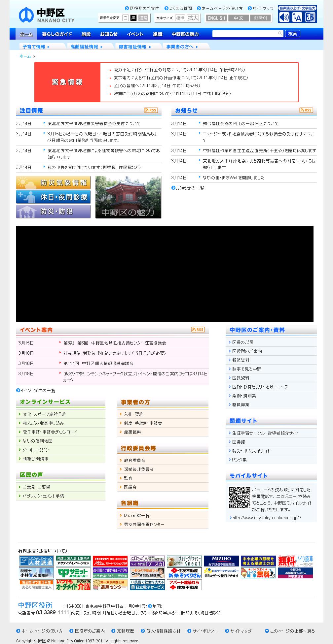
Task: Set text size to 標準
Action: (x=180, y=18)
